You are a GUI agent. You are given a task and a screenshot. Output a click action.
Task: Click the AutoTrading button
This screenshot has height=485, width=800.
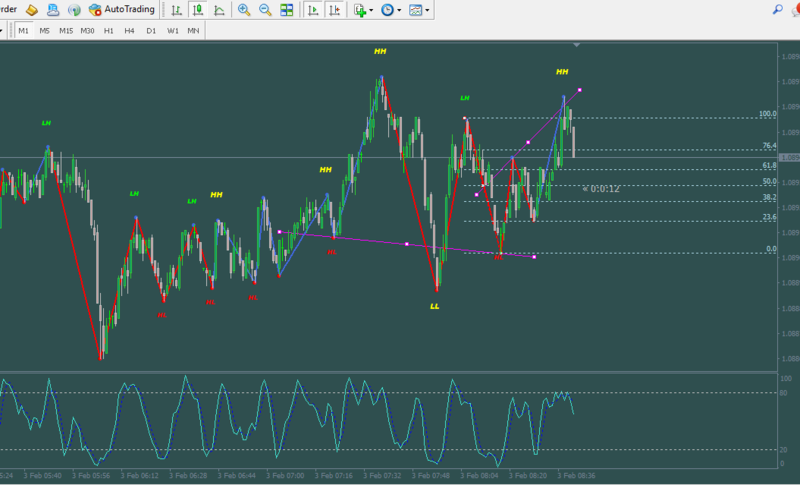point(120,10)
